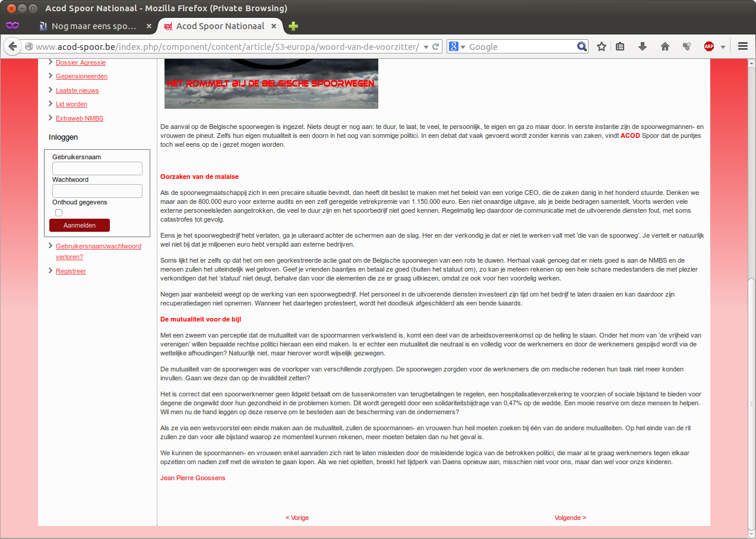Open the Firefox hamburger menu
This screenshot has width=756, height=539.
[742, 46]
